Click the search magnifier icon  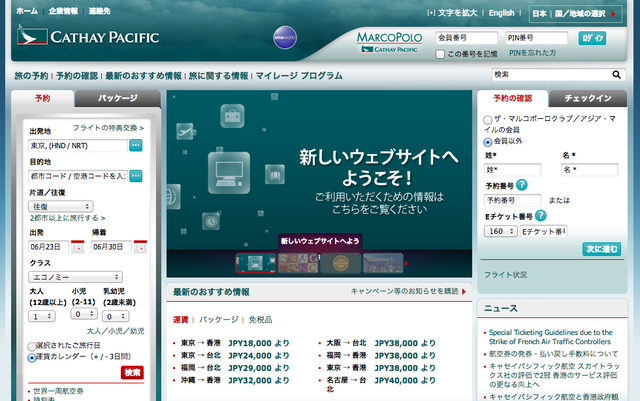tap(616, 74)
